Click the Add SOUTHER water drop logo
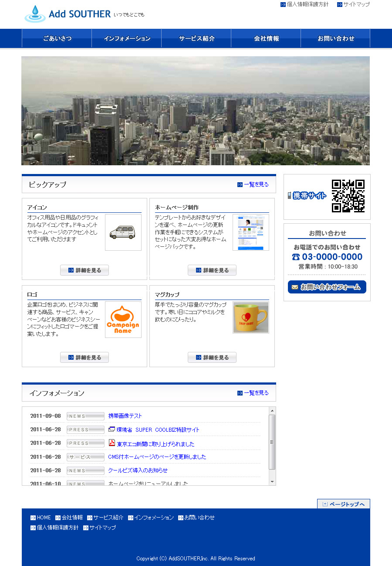This screenshot has width=392, height=566. [x=35, y=14]
